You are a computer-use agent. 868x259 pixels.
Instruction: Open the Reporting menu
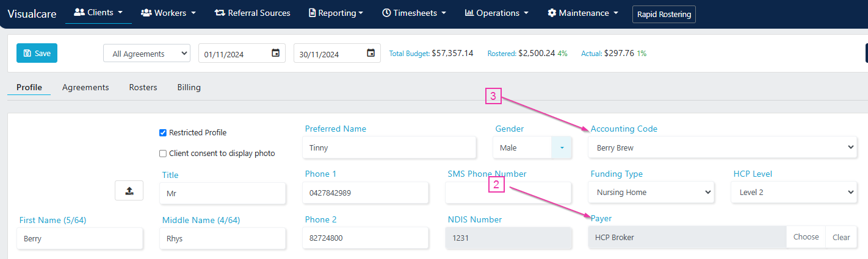pyautogui.click(x=336, y=13)
